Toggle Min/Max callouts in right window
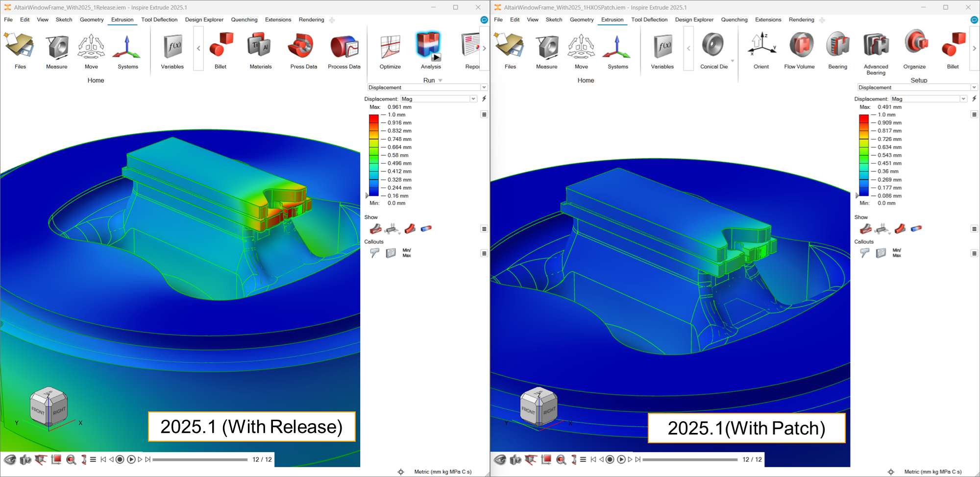Viewport: 980px width, 477px height. (x=897, y=253)
